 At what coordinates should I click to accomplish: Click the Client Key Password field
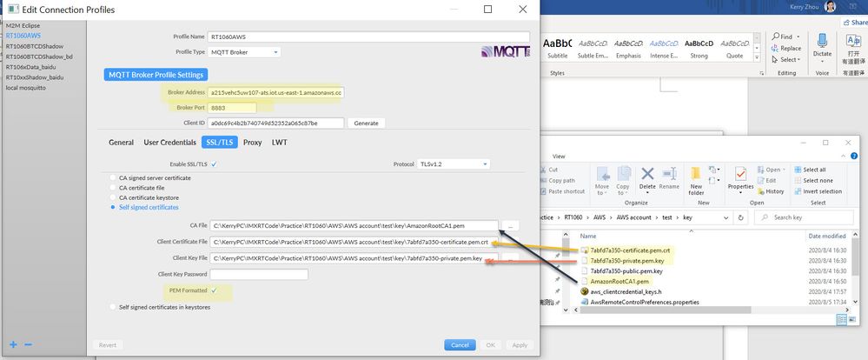click(259, 274)
